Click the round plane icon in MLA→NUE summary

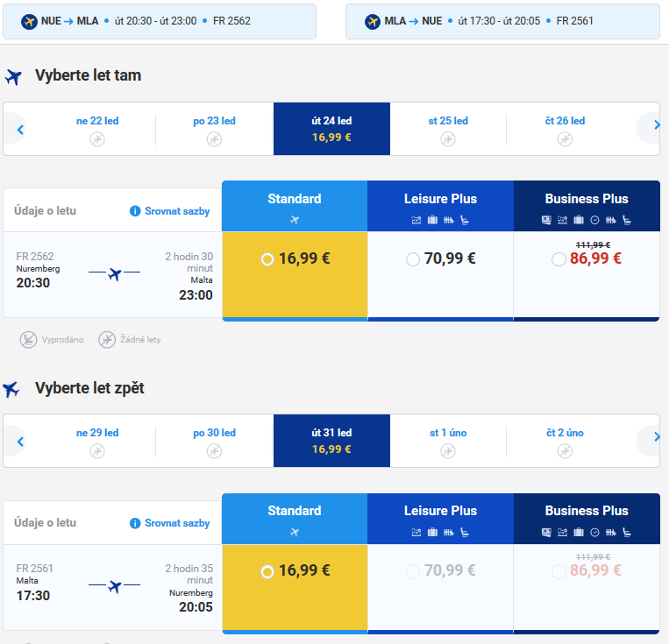pos(373,21)
